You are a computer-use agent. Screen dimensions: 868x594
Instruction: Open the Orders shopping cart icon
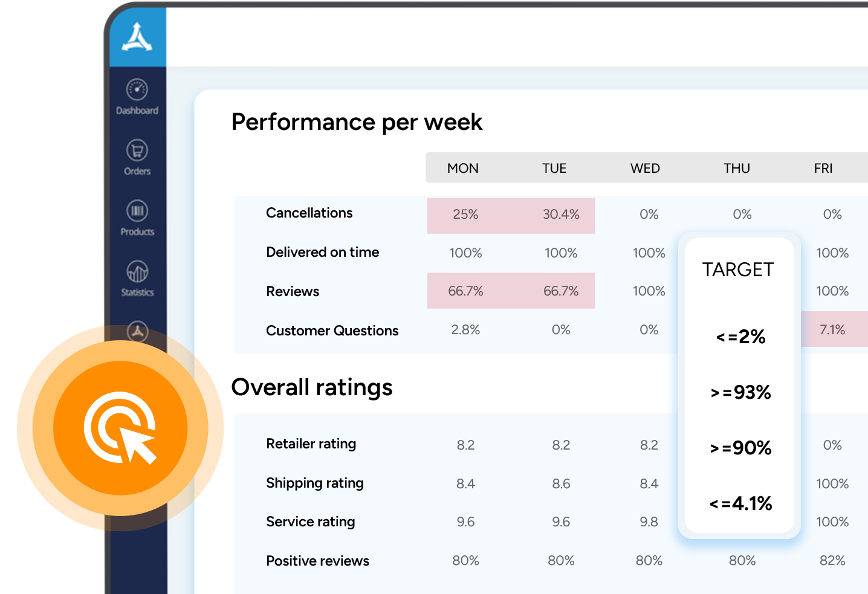(137, 150)
